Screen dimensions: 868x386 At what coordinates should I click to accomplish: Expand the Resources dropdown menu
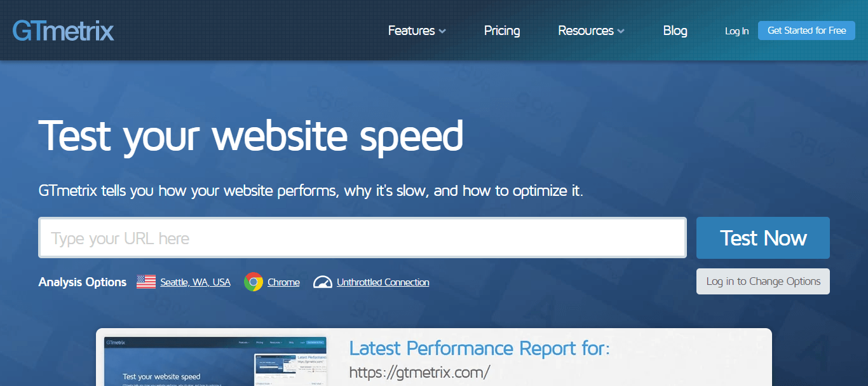click(591, 31)
